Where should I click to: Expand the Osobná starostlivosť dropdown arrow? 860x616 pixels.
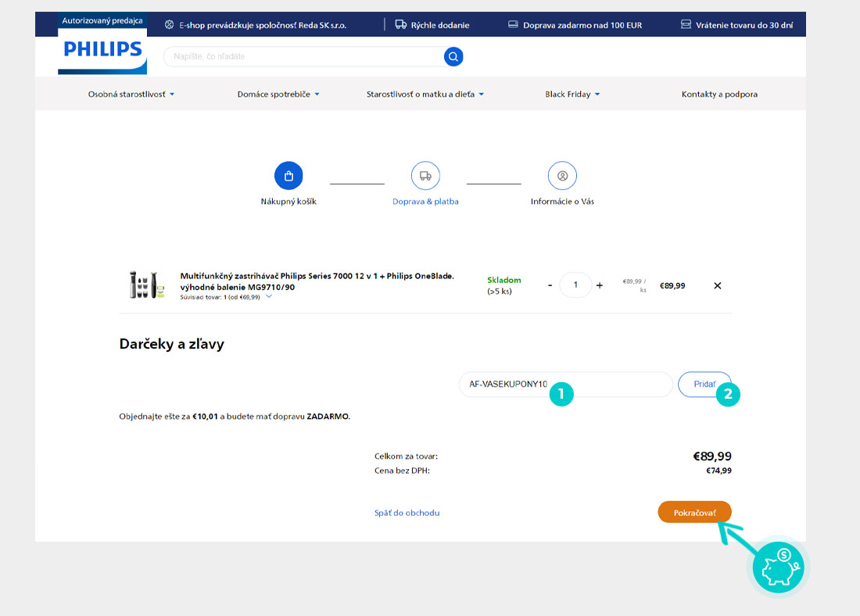(172, 95)
